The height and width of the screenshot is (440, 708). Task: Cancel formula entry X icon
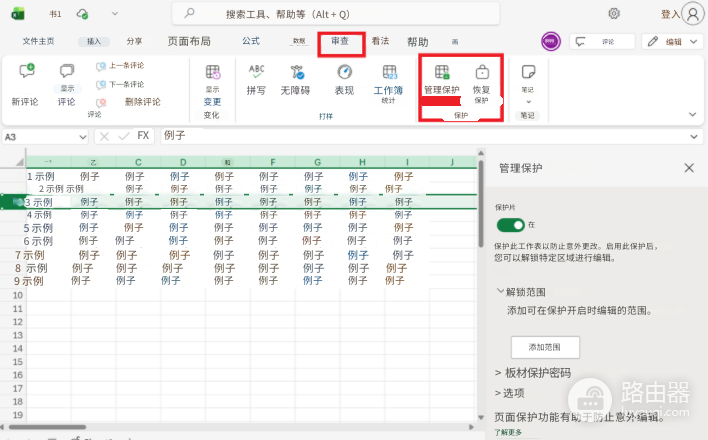pos(104,136)
